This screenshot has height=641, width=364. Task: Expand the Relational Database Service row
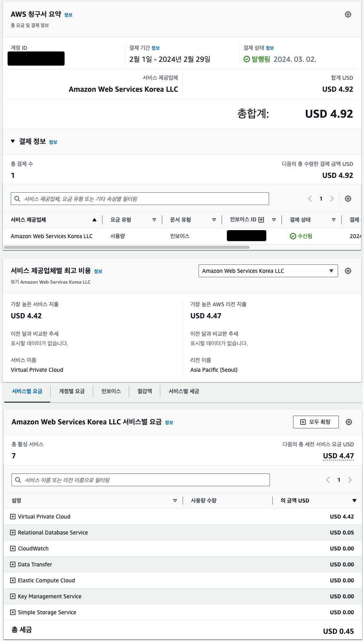(x=13, y=533)
